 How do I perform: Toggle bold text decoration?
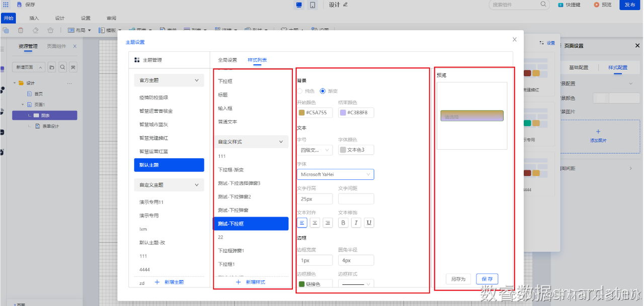(x=343, y=223)
